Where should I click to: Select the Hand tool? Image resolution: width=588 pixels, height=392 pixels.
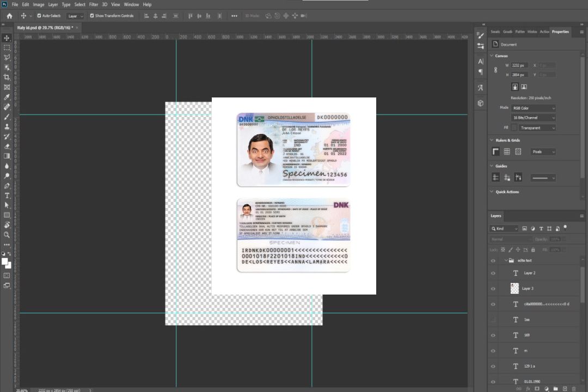coord(7,225)
